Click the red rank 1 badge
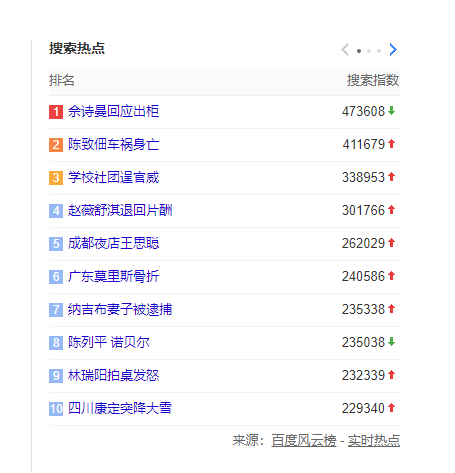The width and height of the screenshot is (455, 473). [x=56, y=112]
